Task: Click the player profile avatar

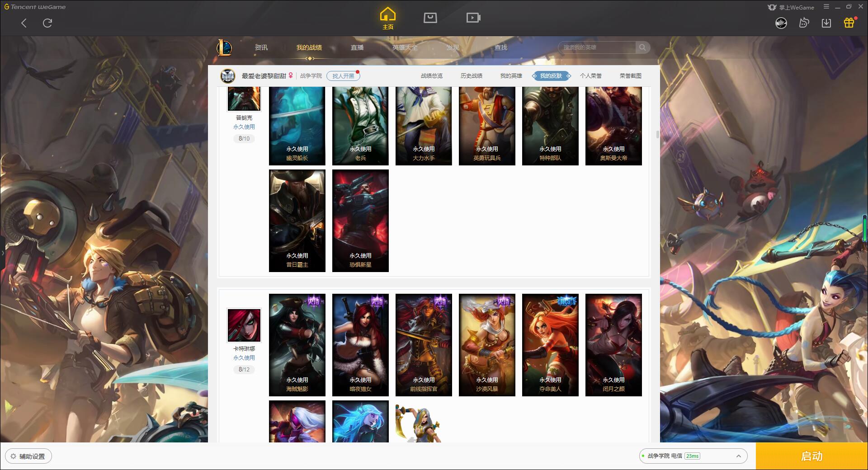Action: click(x=228, y=76)
